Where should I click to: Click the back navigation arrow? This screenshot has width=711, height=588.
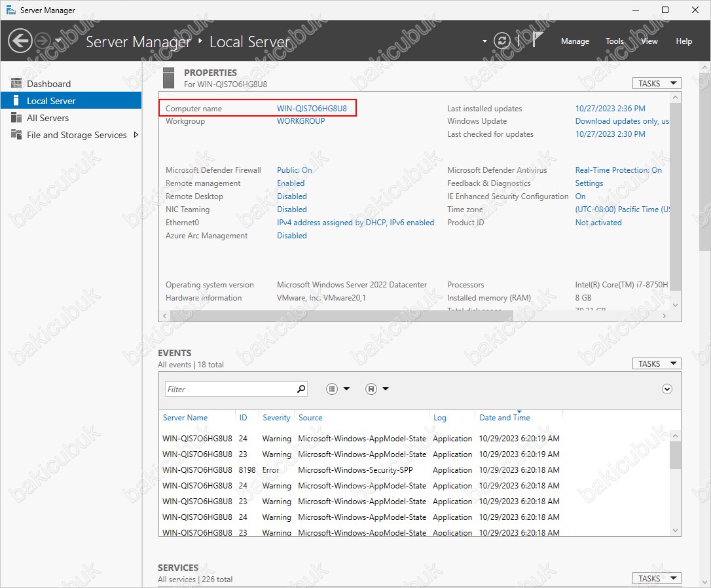click(20, 41)
